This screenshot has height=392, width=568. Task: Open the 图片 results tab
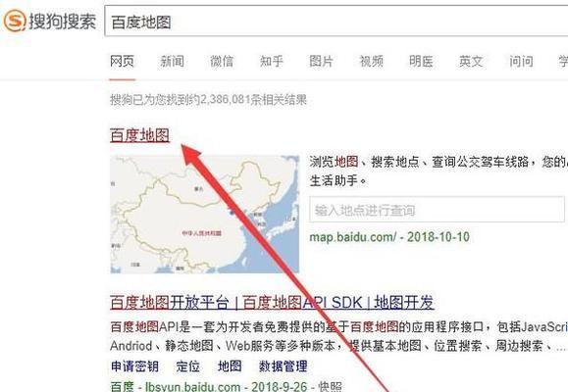[x=322, y=61]
